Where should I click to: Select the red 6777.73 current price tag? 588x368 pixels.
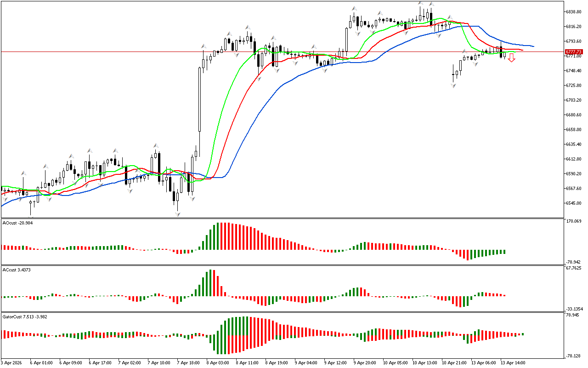click(574, 52)
